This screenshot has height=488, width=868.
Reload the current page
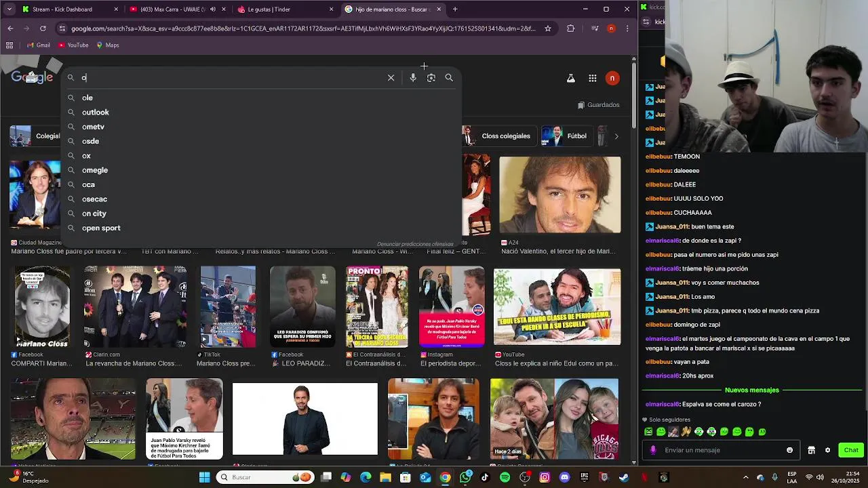[x=43, y=28]
